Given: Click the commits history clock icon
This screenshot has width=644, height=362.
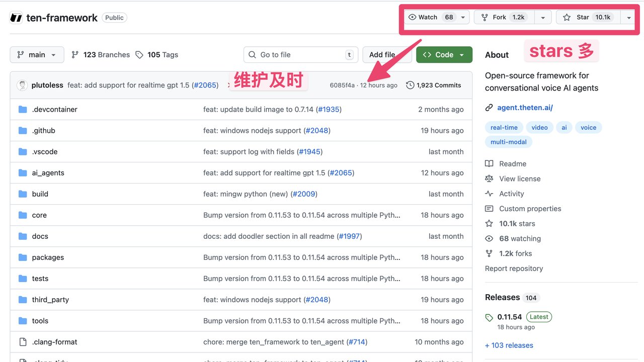Looking at the screenshot, I should pos(410,85).
